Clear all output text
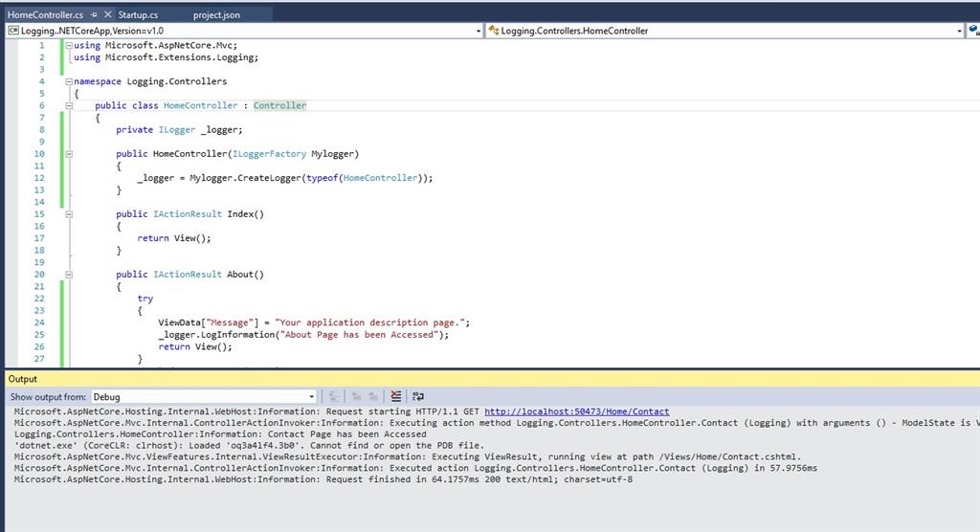The image size is (980, 532). pyautogui.click(x=396, y=396)
